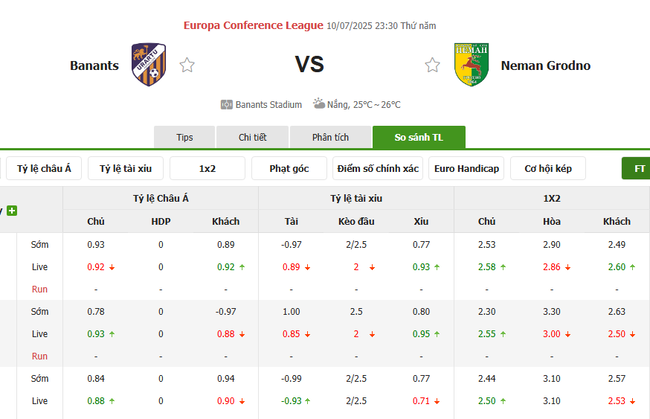Open Điểm số chính xác odds
Viewport: 650px width, 419px height.
click(379, 168)
